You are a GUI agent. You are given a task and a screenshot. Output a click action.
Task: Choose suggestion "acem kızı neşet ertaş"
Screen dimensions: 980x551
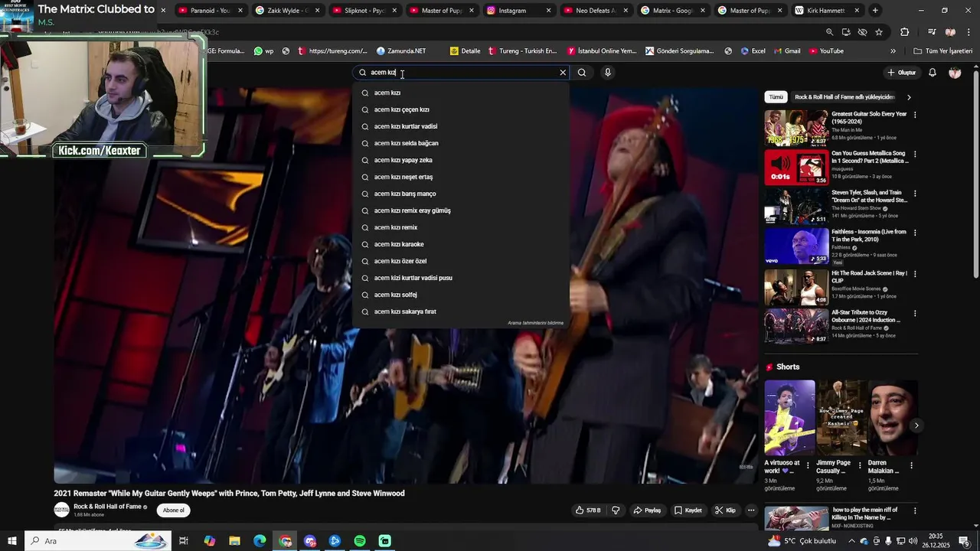(x=461, y=177)
